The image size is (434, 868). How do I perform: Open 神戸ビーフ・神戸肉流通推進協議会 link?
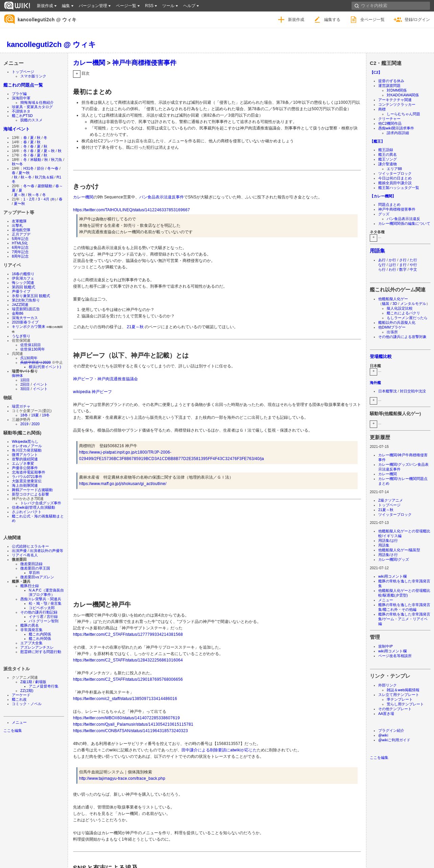tap(105, 379)
